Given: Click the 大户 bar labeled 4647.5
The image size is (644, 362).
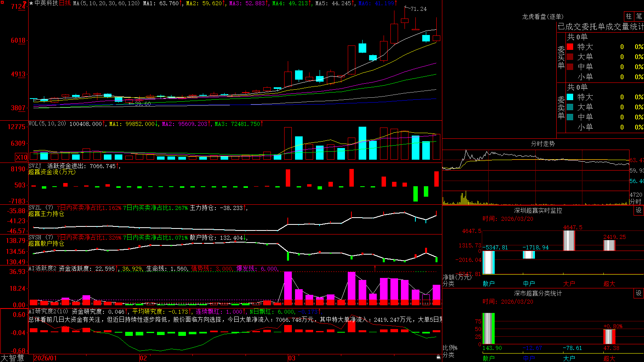Looking at the screenshot, I should 569,241.
